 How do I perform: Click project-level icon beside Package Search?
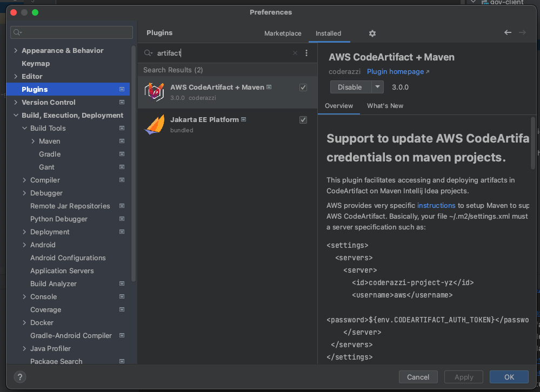pos(122,361)
